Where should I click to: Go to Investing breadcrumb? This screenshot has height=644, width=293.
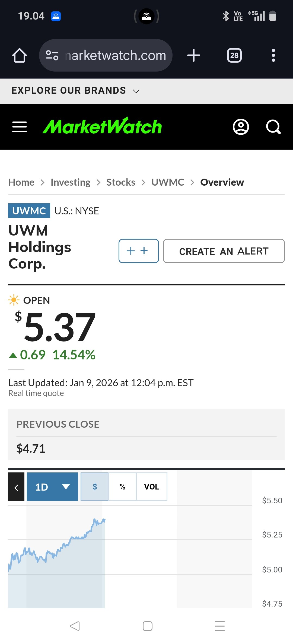pos(71,182)
